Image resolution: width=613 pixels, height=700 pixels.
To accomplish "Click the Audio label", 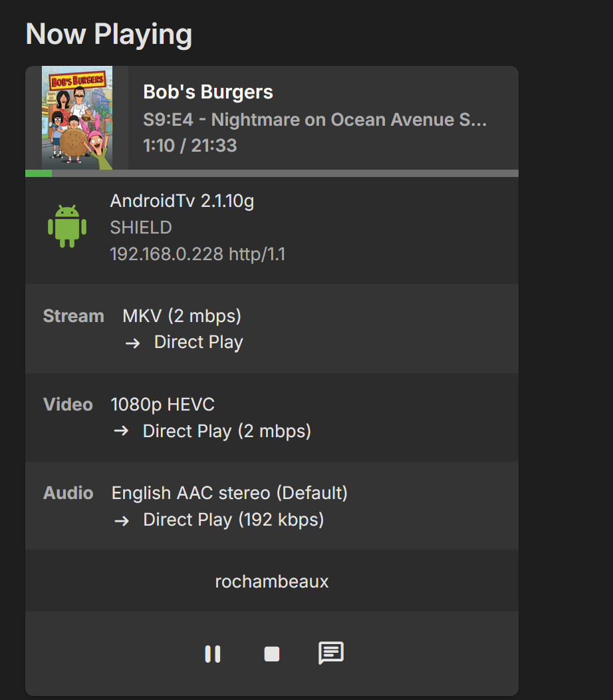I will coord(68,493).
